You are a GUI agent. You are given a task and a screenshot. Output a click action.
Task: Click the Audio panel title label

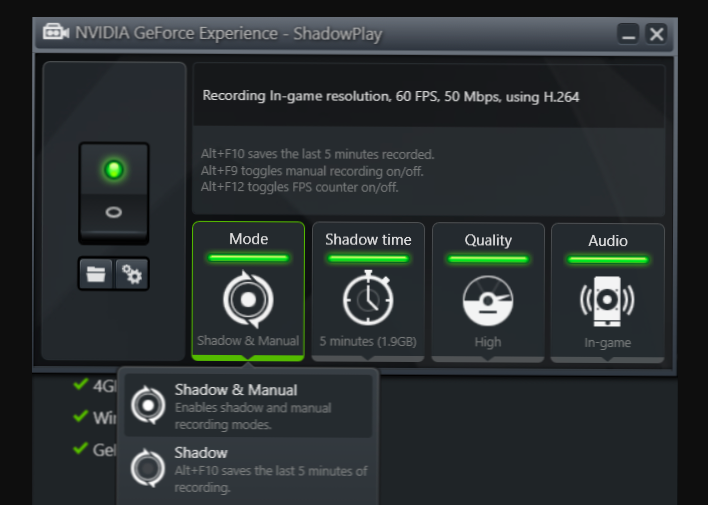point(608,241)
